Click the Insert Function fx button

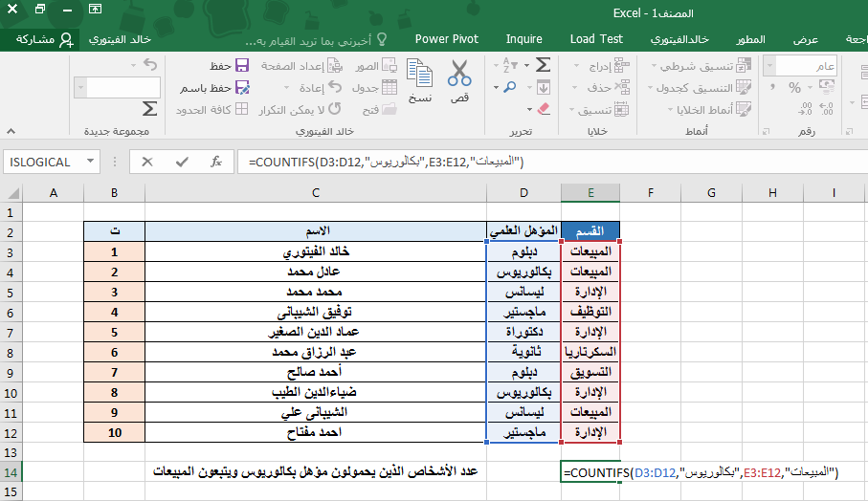[x=216, y=162]
